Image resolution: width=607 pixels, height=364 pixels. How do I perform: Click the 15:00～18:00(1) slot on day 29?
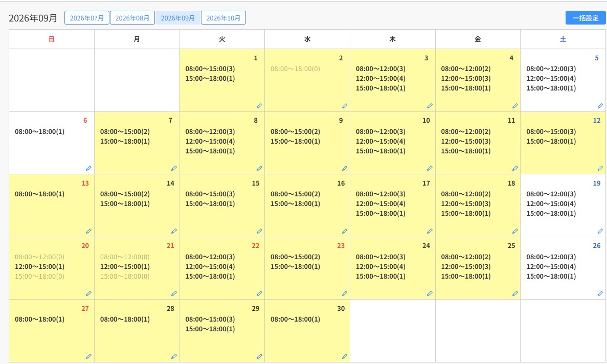pyautogui.click(x=210, y=329)
